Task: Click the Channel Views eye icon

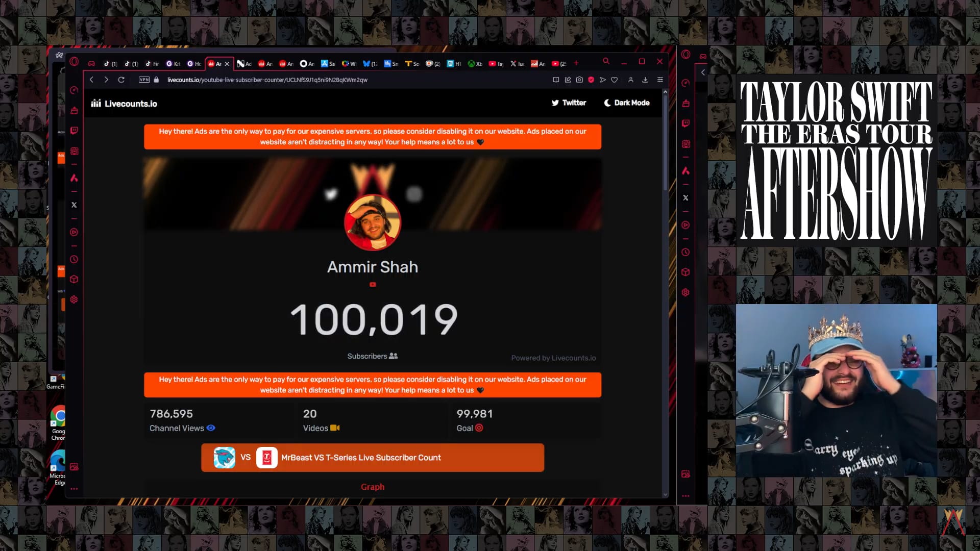Action: (x=211, y=428)
